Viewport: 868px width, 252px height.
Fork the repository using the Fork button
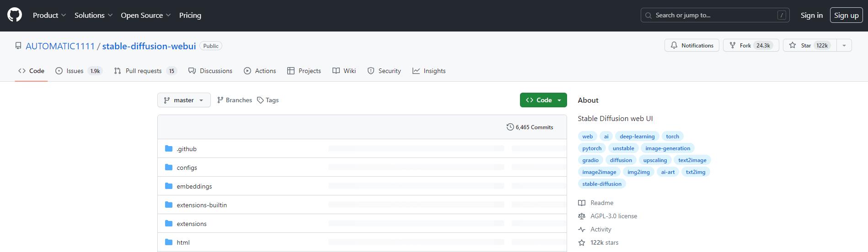(x=750, y=46)
